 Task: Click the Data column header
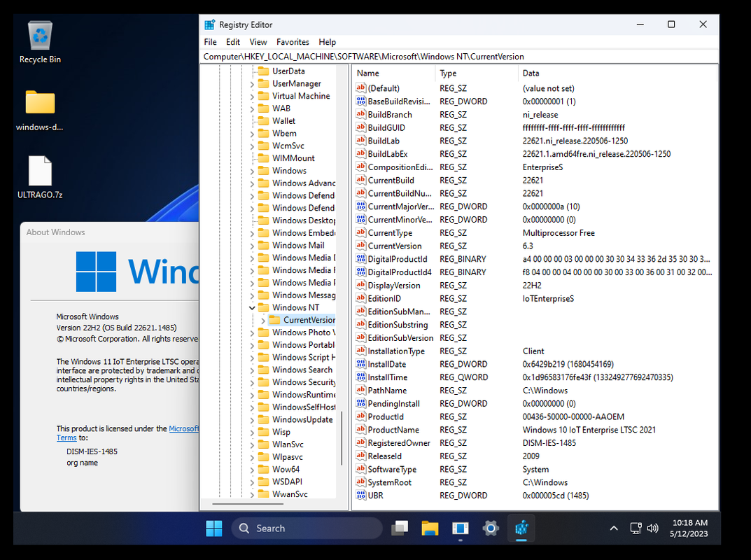[618, 73]
